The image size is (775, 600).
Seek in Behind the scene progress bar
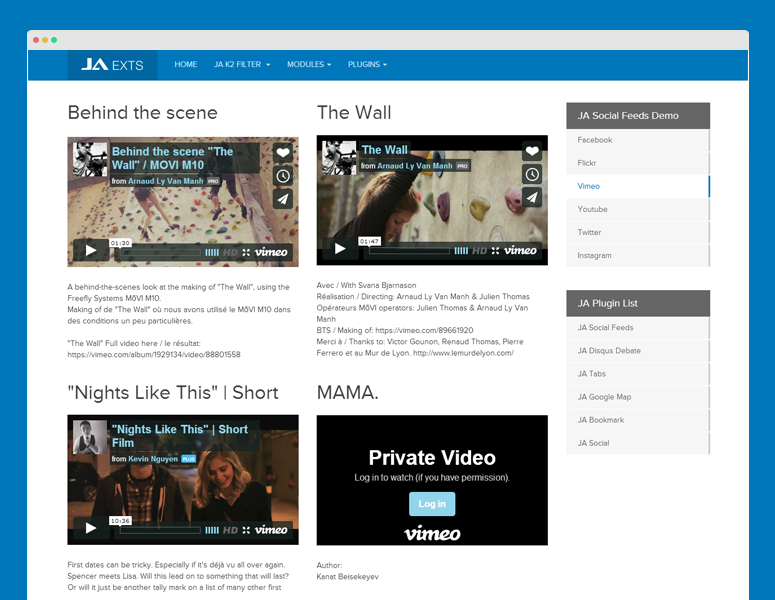coord(161,253)
